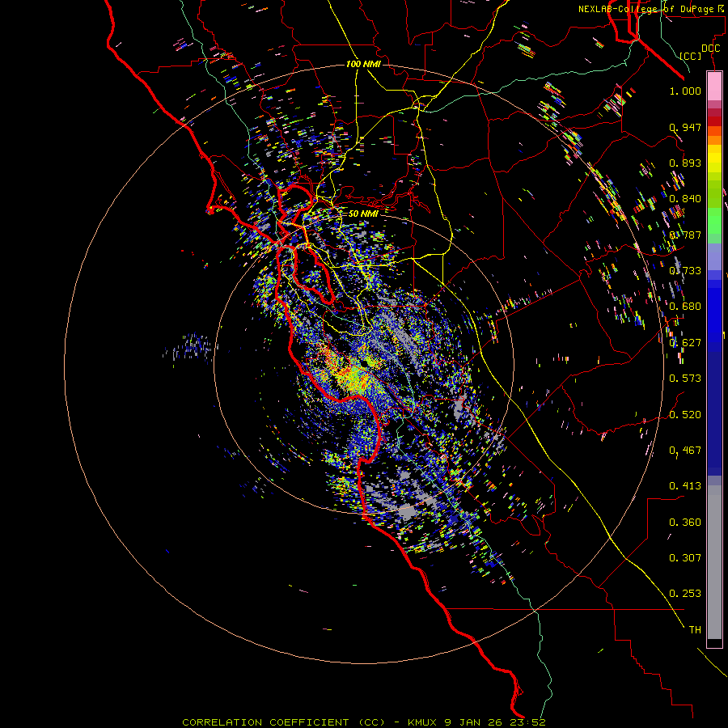Screen dimensions: 728x728
Task: Click the TH label at the scale bottom
Action: (695, 629)
